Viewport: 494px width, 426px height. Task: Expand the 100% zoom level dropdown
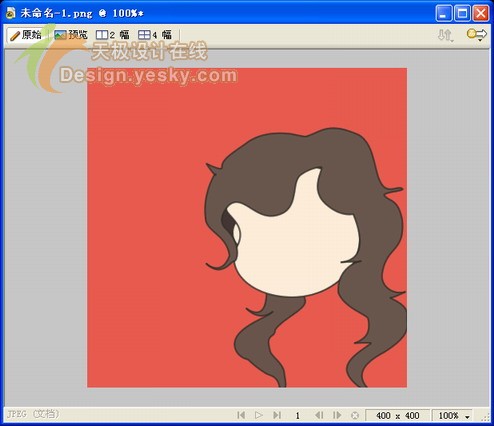[x=452, y=416]
